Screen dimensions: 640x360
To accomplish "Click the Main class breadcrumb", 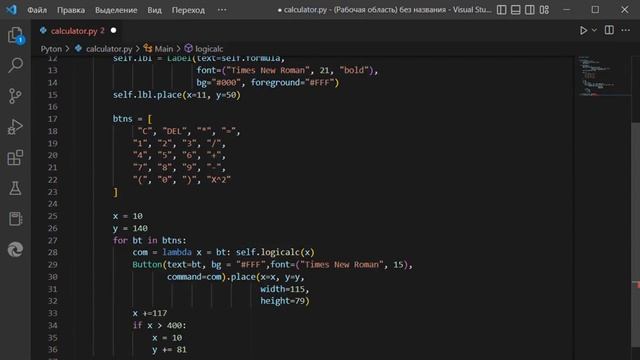I will [164, 49].
